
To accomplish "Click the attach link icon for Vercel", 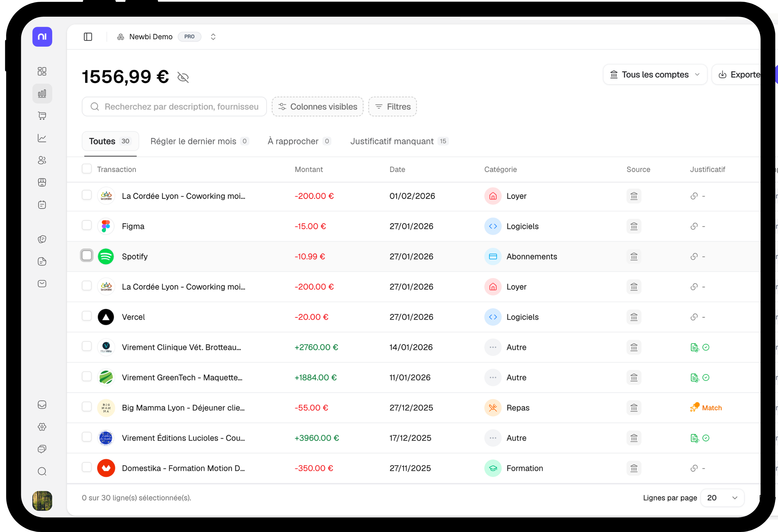I will pos(694,317).
